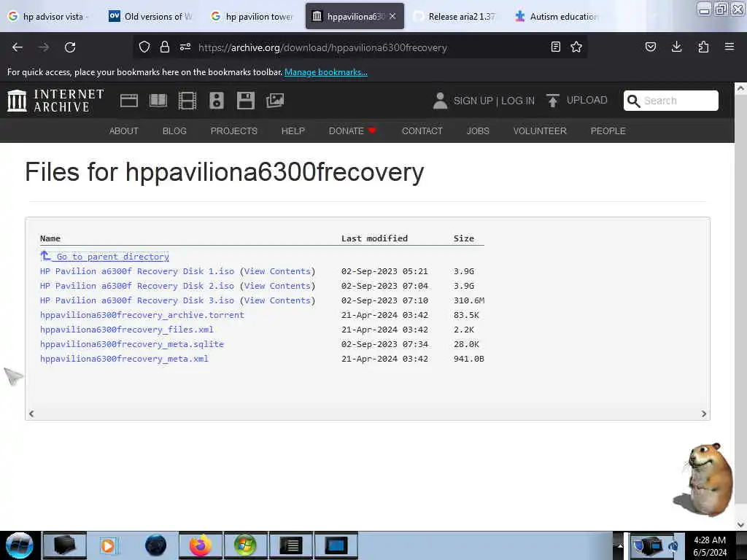View Contents of Recovery Disk 2.iso
747x560 pixels.
click(277, 286)
